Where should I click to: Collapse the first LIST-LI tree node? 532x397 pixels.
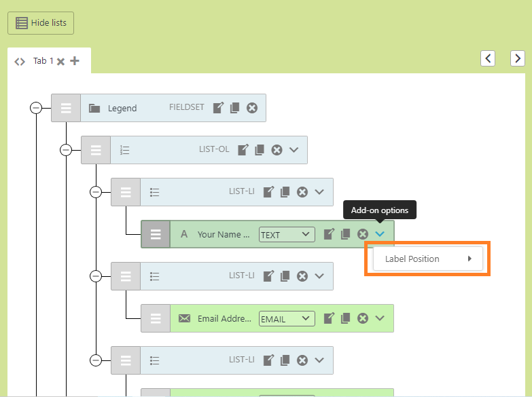click(x=96, y=192)
